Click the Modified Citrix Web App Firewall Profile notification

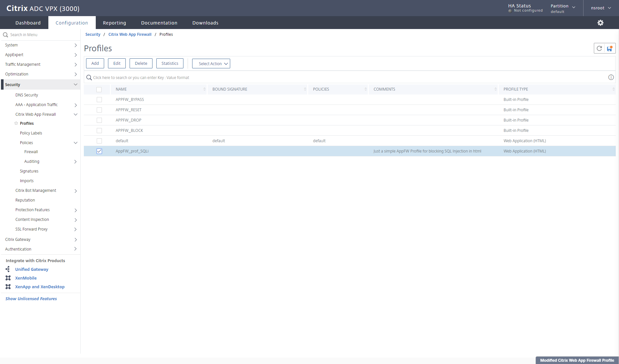point(577,360)
